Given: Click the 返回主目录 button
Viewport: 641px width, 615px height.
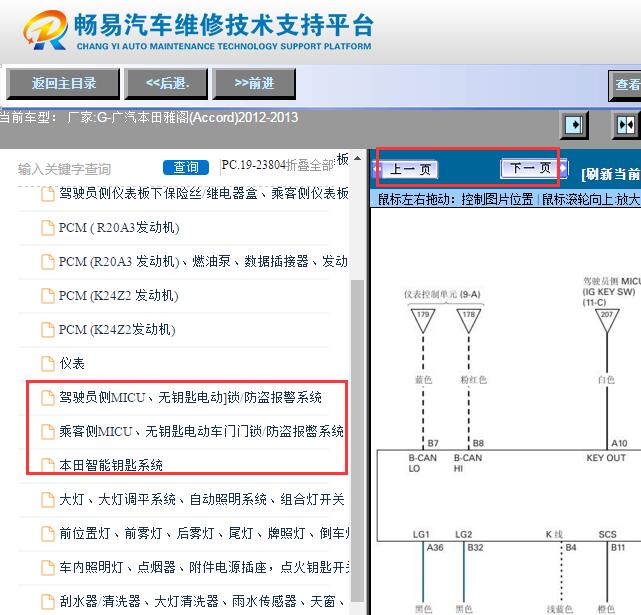Looking at the screenshot, I should point(63,84).
